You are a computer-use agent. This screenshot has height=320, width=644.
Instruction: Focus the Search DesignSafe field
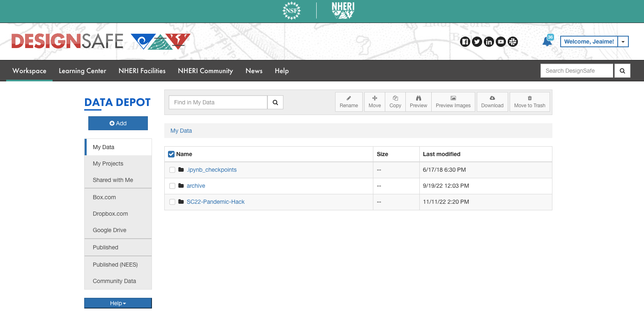577,71
